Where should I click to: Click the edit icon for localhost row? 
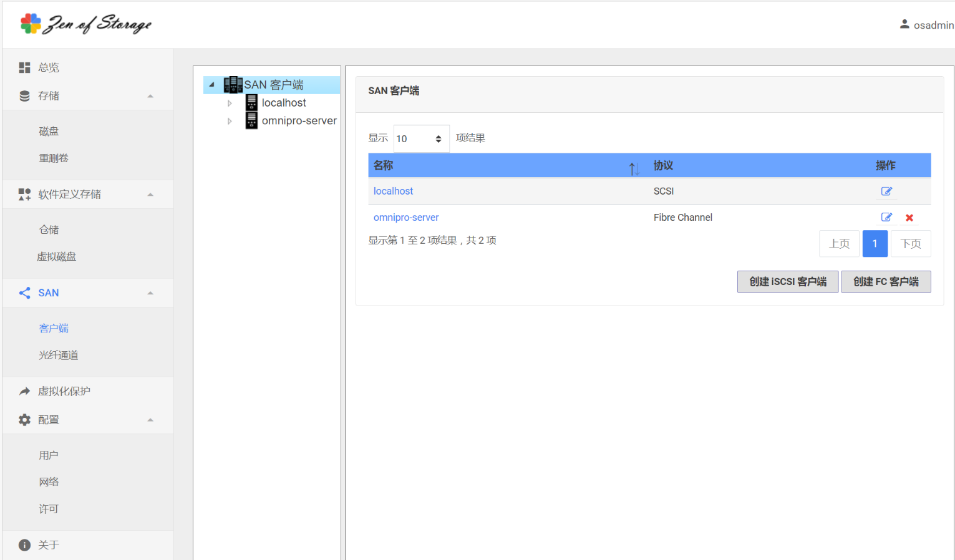tap(886, 191)
